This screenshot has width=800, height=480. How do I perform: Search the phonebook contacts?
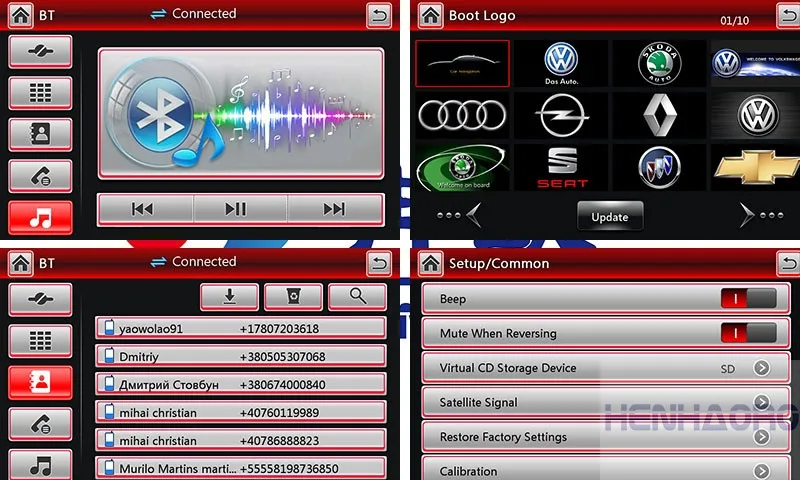357,296
